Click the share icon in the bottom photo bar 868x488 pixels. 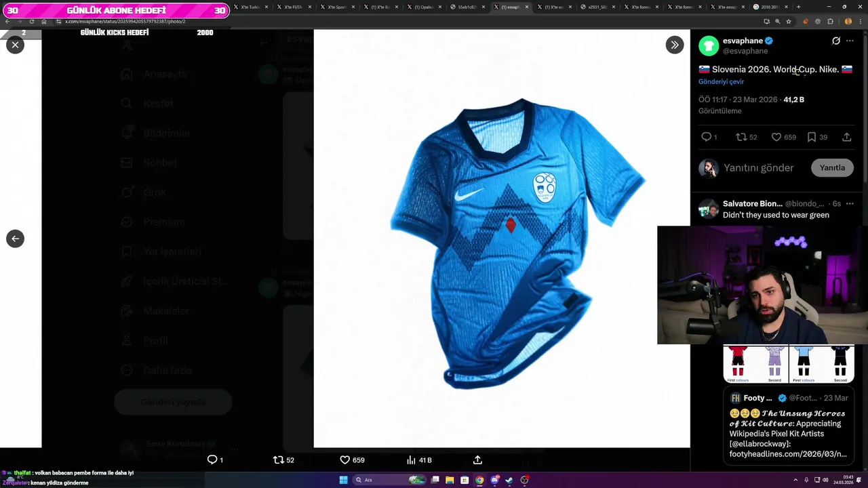pyautogui.click(x=477, y=460)
